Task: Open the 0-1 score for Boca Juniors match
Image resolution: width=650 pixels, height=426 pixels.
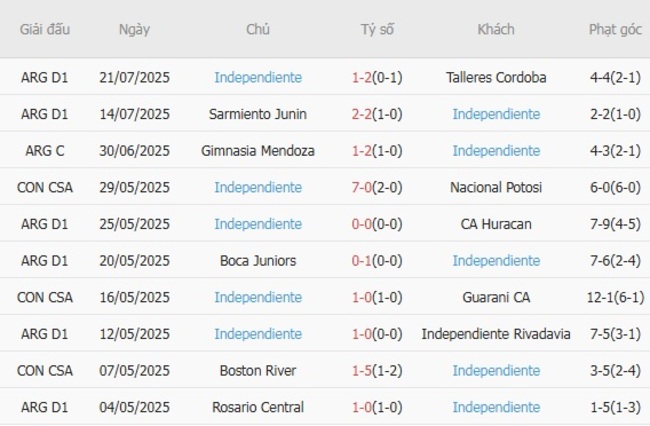Action: pyautogui.click(x=362, y=261)
